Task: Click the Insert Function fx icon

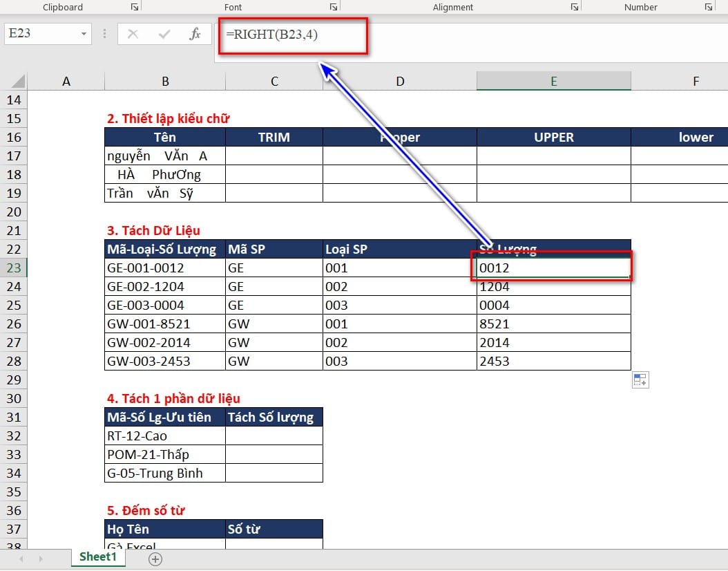Action: coord(195,34)
